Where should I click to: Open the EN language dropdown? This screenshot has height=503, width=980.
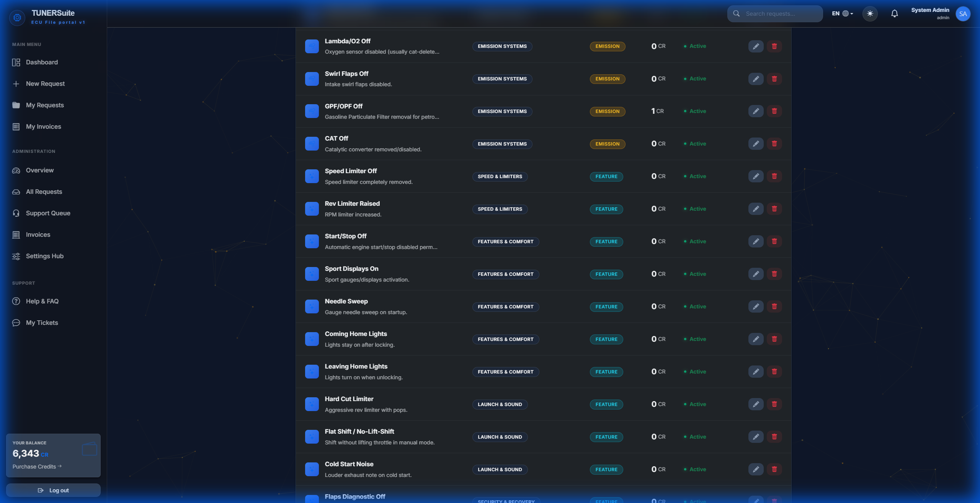[x=842, y=14]
